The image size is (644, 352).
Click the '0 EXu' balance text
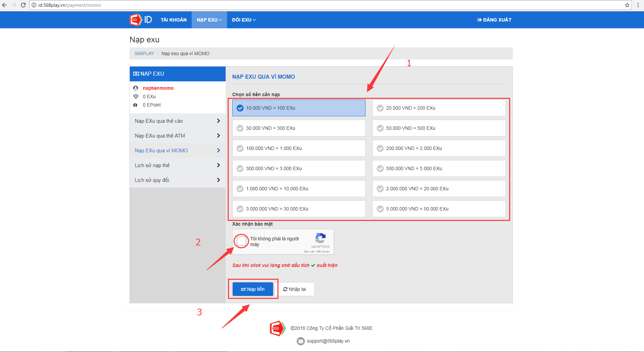[149, 96]
